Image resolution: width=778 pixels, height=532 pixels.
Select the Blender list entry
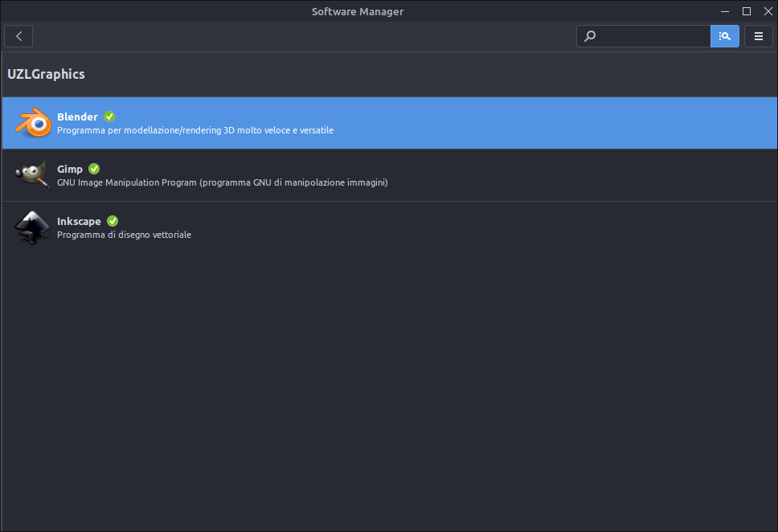[x=390, y=123]
